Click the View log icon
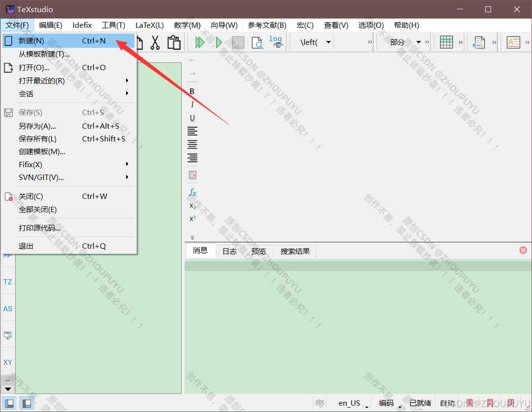Viewport: 532px width, 412px height. point(276,42)
